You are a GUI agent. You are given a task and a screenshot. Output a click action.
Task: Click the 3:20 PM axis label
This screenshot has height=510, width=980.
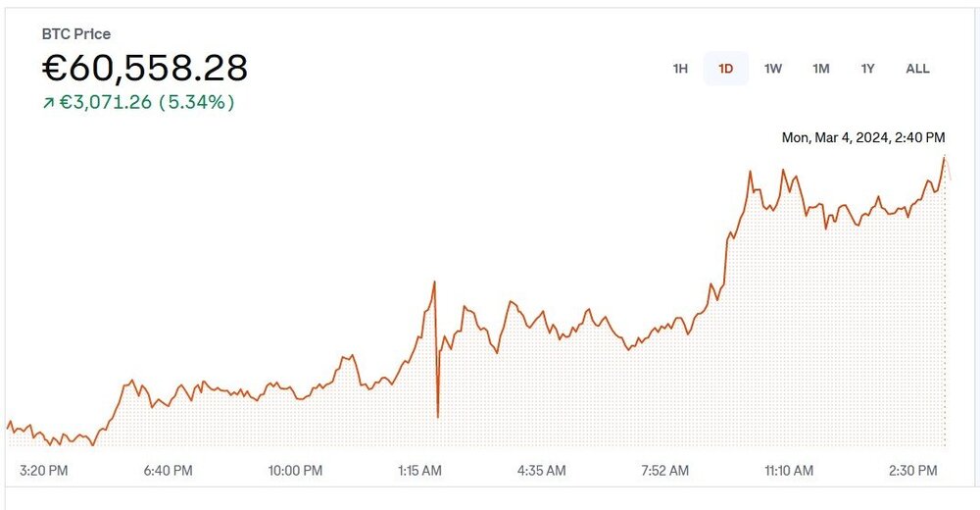(x=43, y=471)
